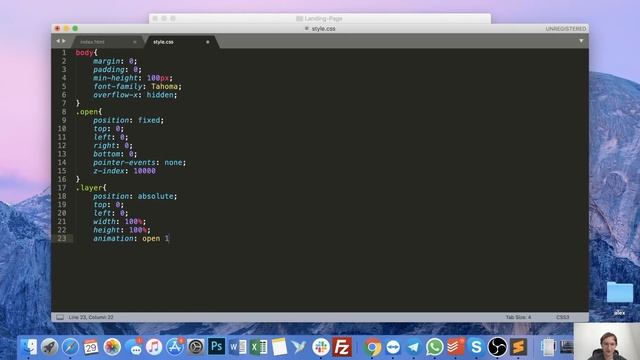The height and width of the screenshot is (360, 640).
Task: Close the index.html tab
Action: (x=135, y=42)
